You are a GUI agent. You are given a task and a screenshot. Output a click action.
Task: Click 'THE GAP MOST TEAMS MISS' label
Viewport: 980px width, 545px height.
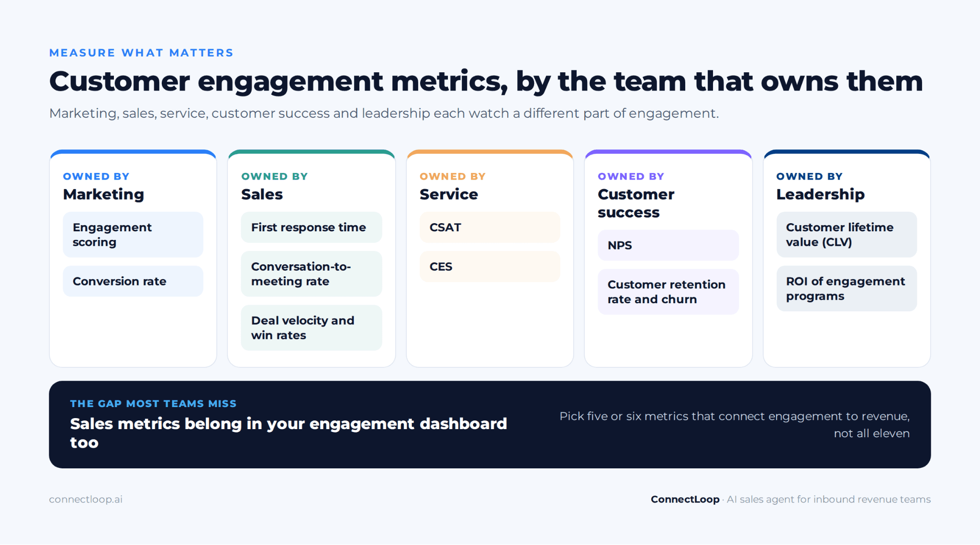click(153, 404)
